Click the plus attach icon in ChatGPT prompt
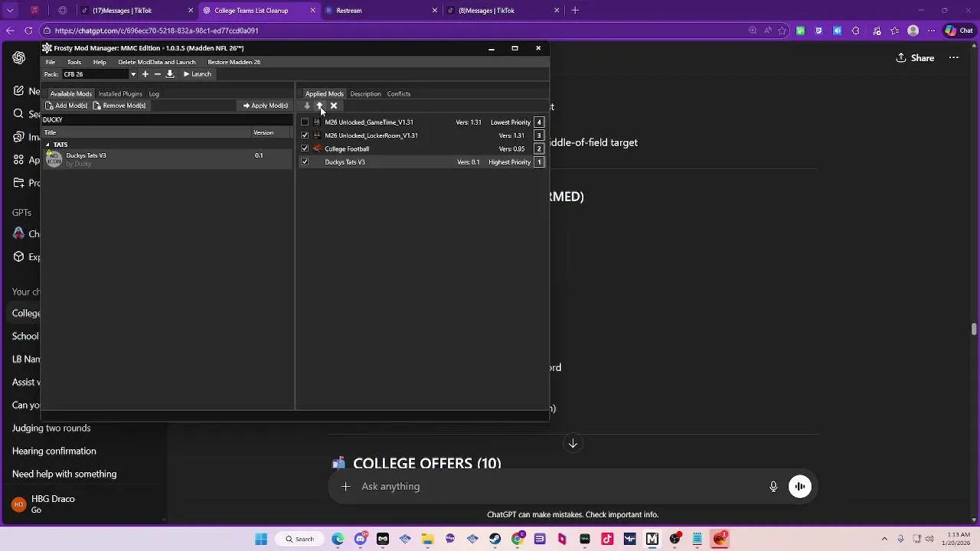Screen dimensions: 980x551 (345, 487)
